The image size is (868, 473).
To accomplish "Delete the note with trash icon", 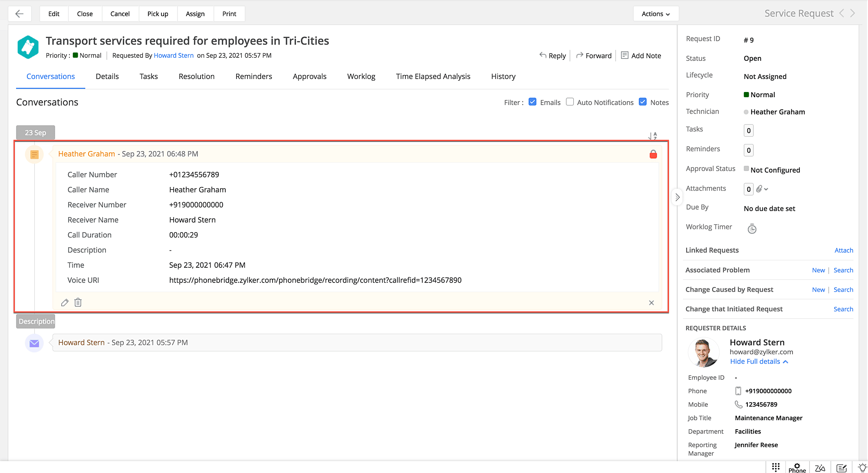I will [x=78, y=302].
